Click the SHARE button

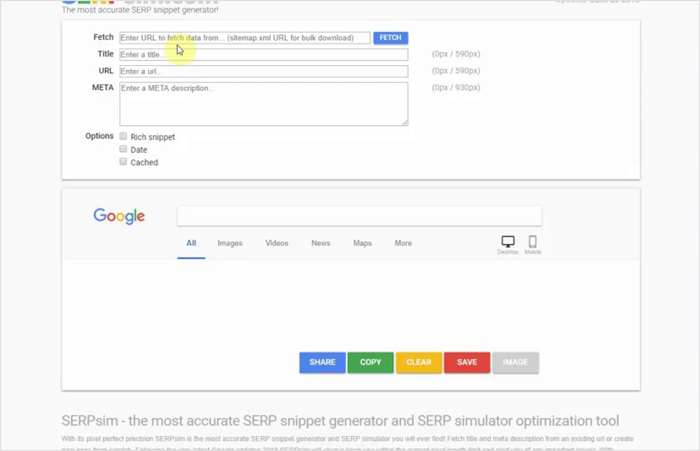pyautogui.click(x=322, y=362)
